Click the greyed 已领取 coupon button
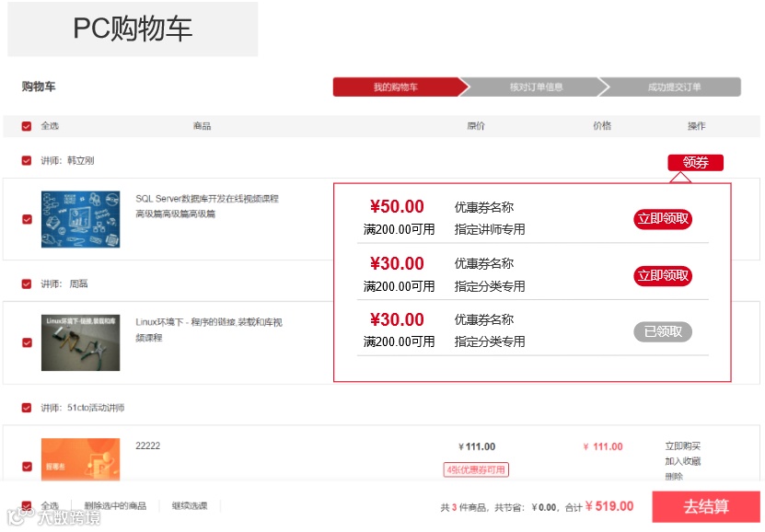The height and width of the screenshot is (532, 765). 663,331
